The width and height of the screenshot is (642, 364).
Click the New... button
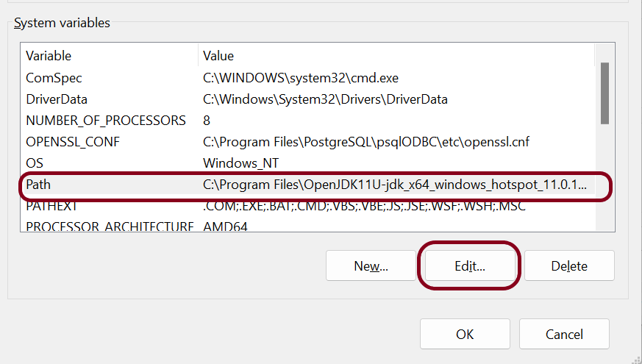[371, 266]
